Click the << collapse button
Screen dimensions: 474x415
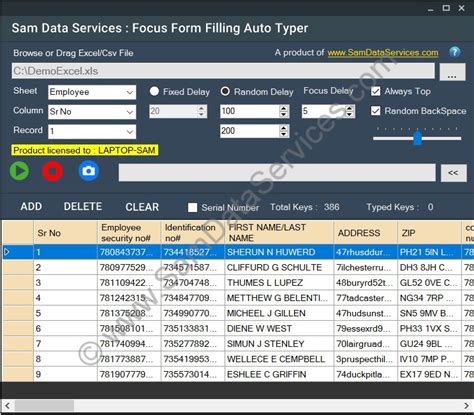tap(453, 173)
